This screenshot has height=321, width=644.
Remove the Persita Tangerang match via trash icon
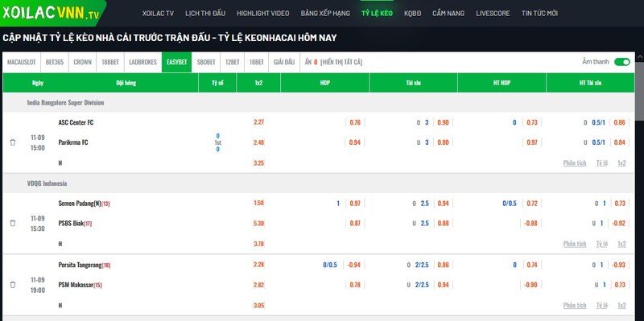click(x=13, y=285)
